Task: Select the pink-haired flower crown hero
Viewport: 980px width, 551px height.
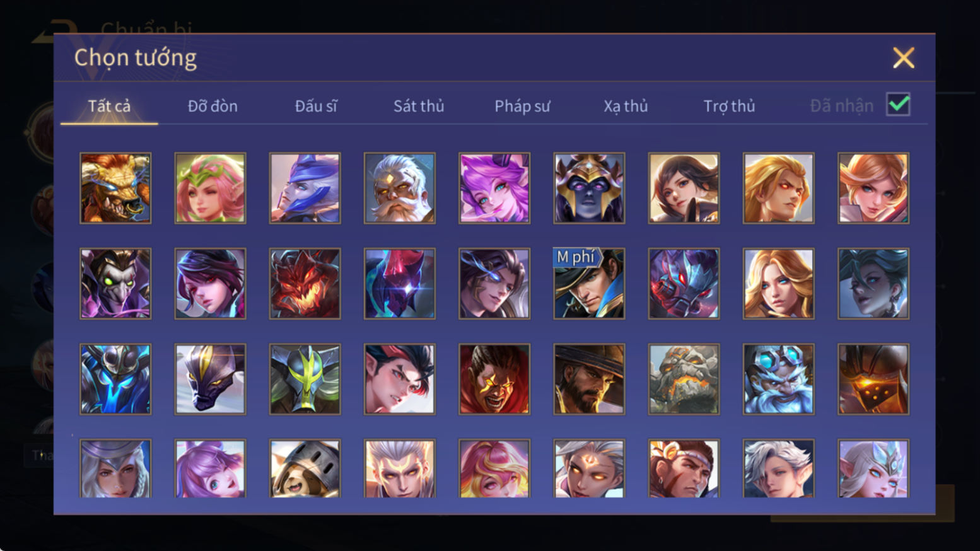Action: (210, 188)
